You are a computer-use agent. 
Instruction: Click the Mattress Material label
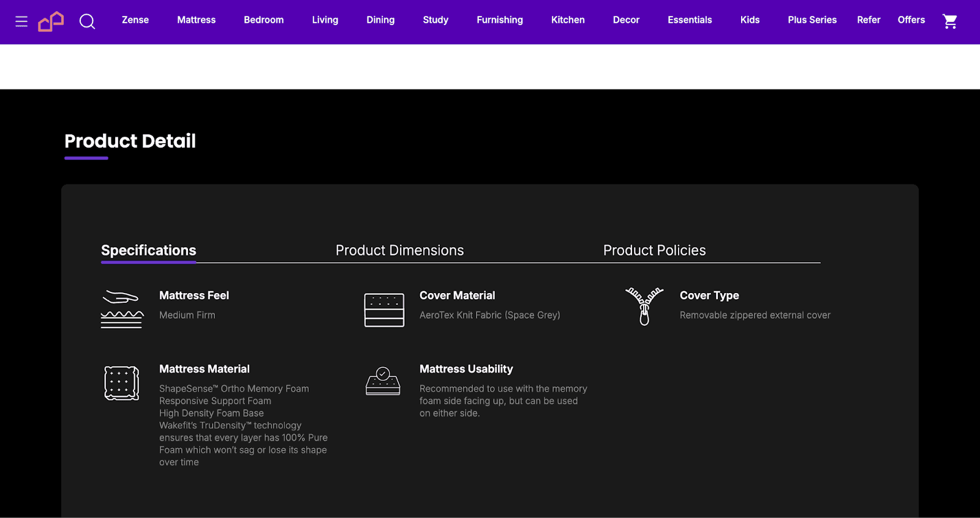coord(205,369)
